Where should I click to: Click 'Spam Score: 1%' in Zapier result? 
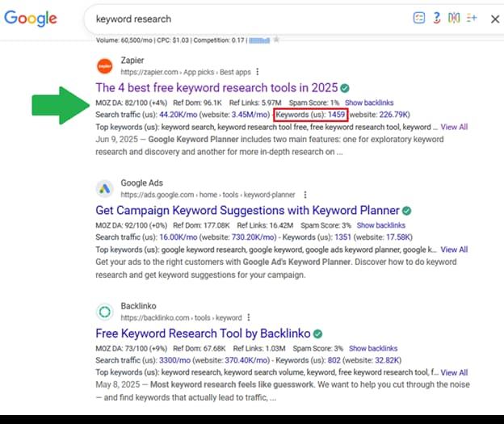[x=313, y=103]
